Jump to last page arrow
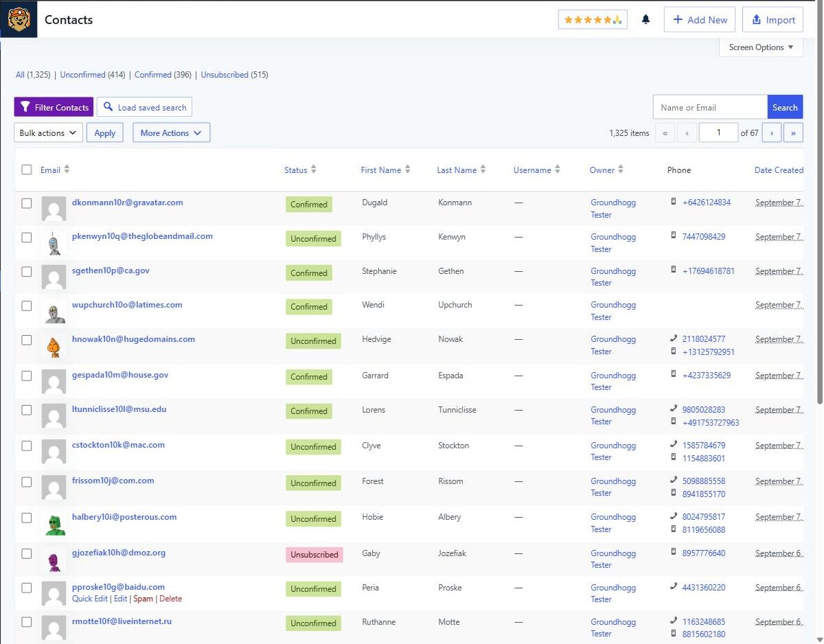824x644 pixels. pos(793,133)
